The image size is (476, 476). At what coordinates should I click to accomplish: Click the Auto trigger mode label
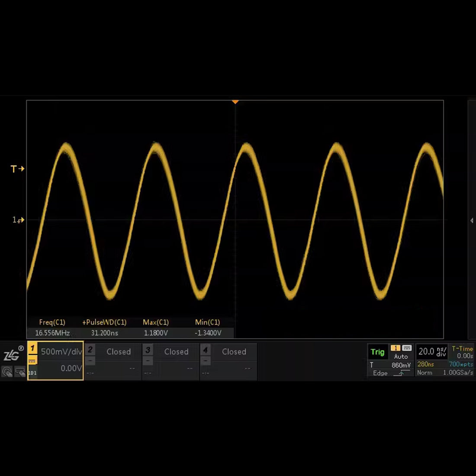click(x=401, y=357)
